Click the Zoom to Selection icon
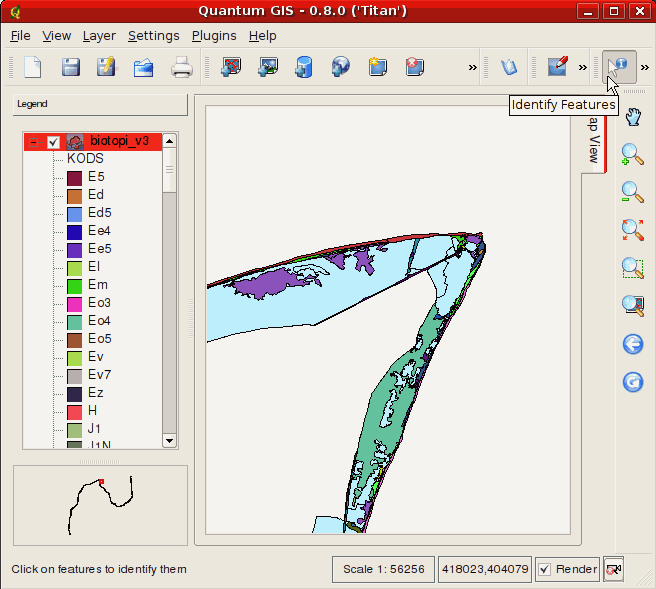 [x=632, y=268]
